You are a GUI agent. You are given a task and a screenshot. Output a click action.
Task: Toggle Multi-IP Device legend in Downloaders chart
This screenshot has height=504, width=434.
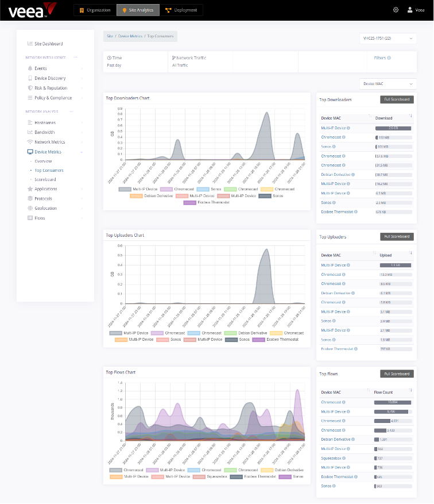138,189
